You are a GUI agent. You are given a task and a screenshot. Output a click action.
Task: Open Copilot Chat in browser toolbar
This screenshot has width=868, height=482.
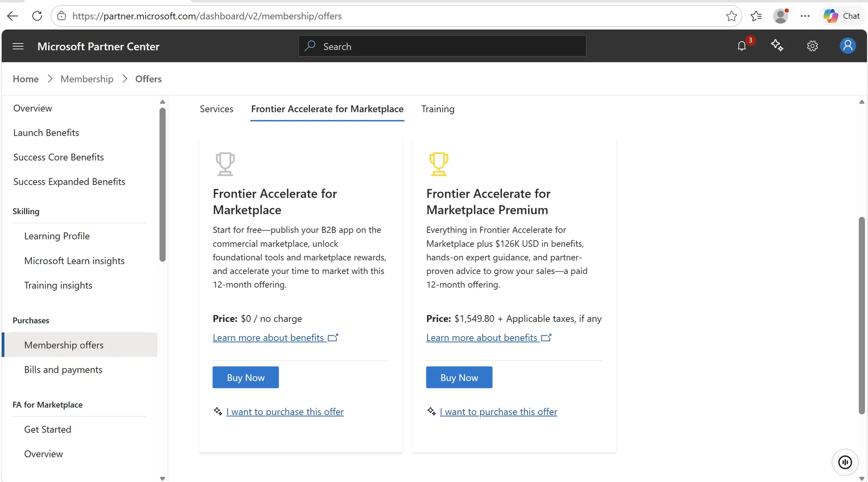(x=841, y=16)
